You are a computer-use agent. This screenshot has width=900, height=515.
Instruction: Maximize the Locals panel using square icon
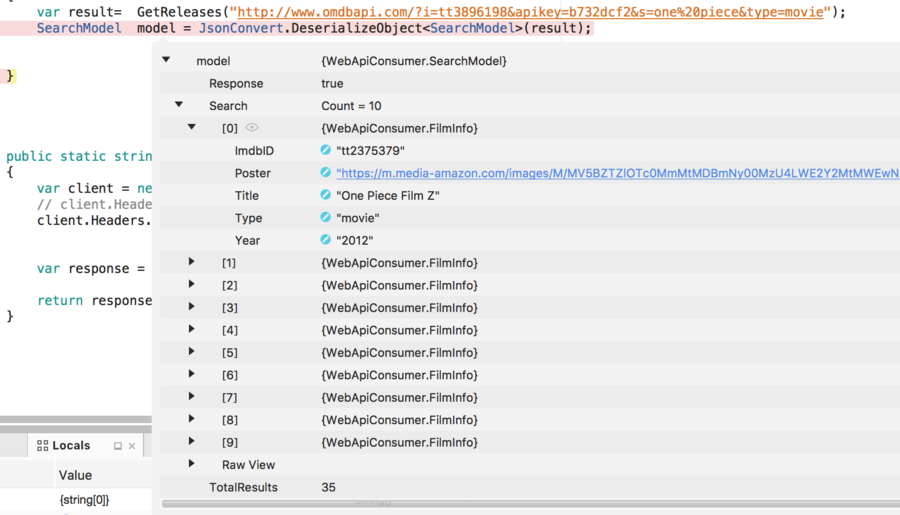tap(118, 446)
